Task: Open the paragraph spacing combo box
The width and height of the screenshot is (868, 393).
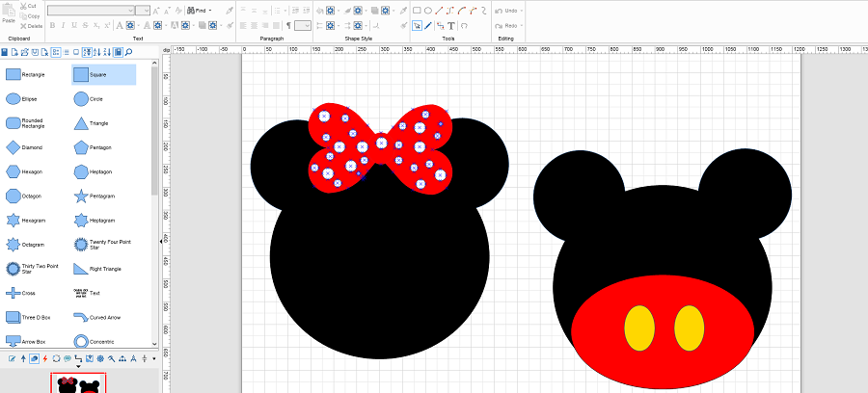Action: pyautogui.click(x=303, y=25)
